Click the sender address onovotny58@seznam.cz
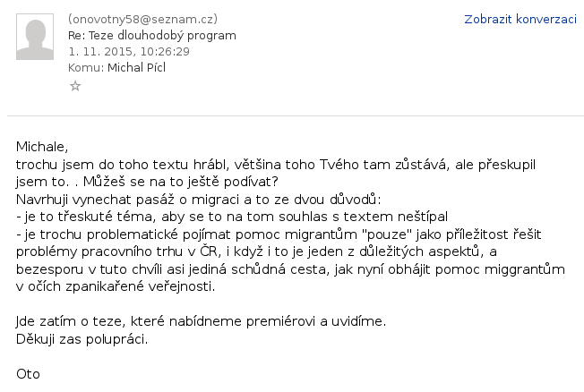Image resolution: width=584 pixels, height=392 pixels. (142, 19)
